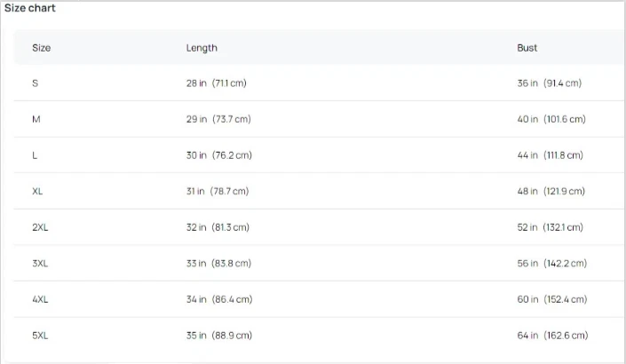The height and width of the screenshot is (364, 626).
Task: Select the 30 in (76.2 cm) length cell
Action: pos(218,155)
